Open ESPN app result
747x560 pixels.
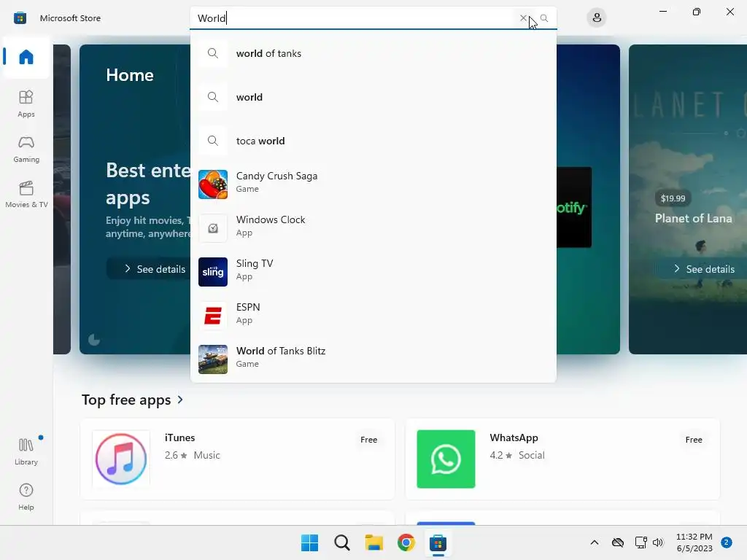click(x=373, y=316)
